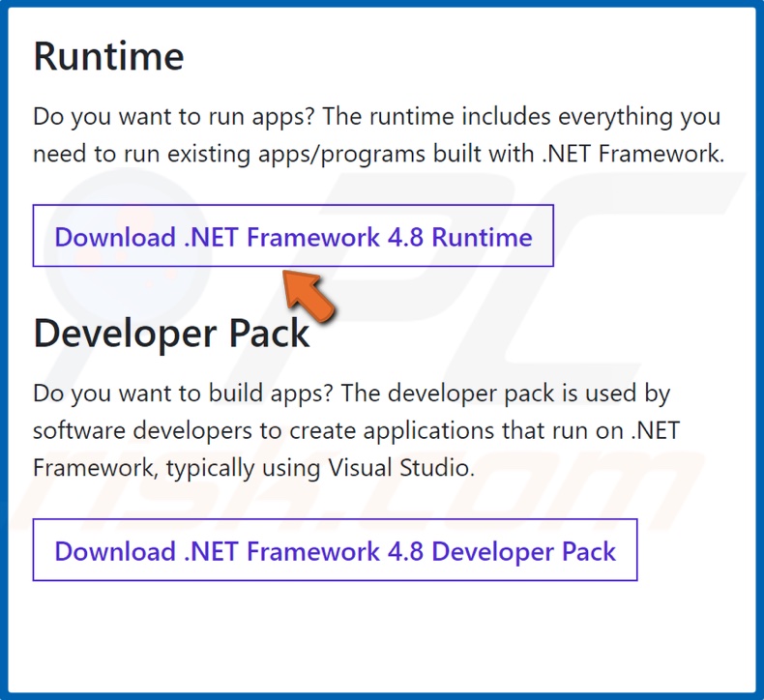
Task: Select the Developer Pack heading text
Action: (x=171, y=335)
